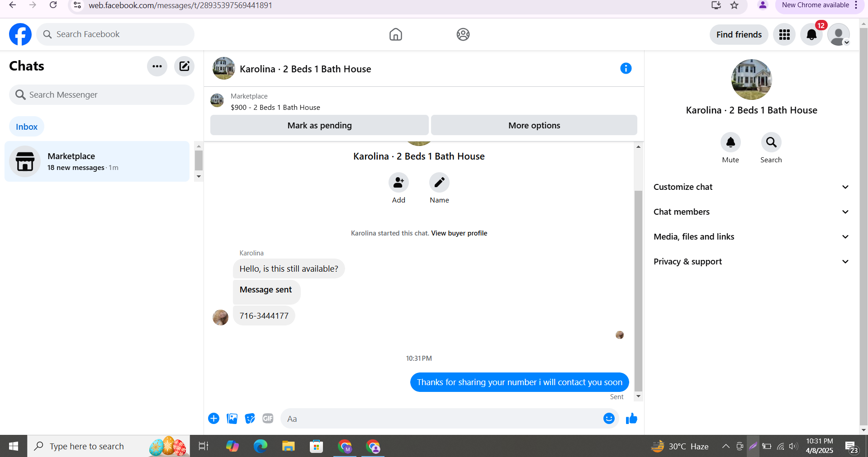Click New Chrome available update button
The width and height of the screenshot is (868, 457).
click(819, 5)
